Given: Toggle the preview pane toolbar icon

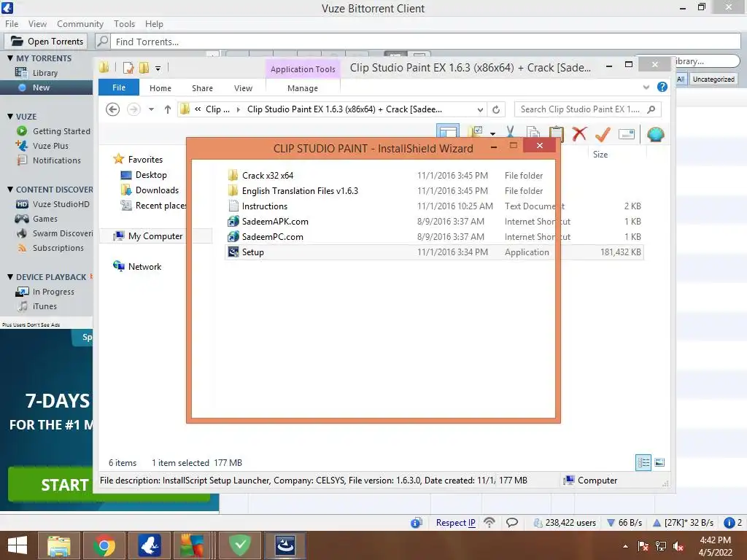Looking at the screenshot, I should pyautogui.click(x=448, y=134).
